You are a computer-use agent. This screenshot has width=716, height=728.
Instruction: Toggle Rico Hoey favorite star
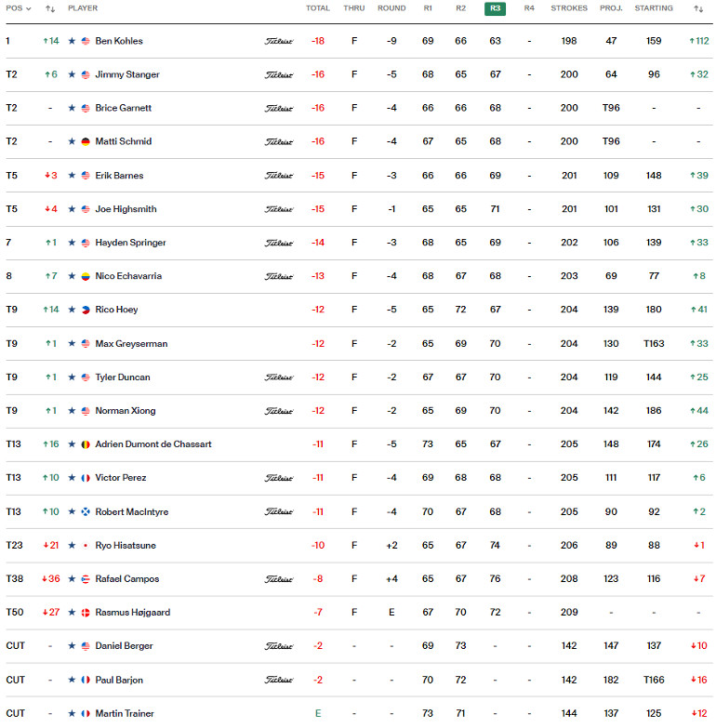[72, 310]
